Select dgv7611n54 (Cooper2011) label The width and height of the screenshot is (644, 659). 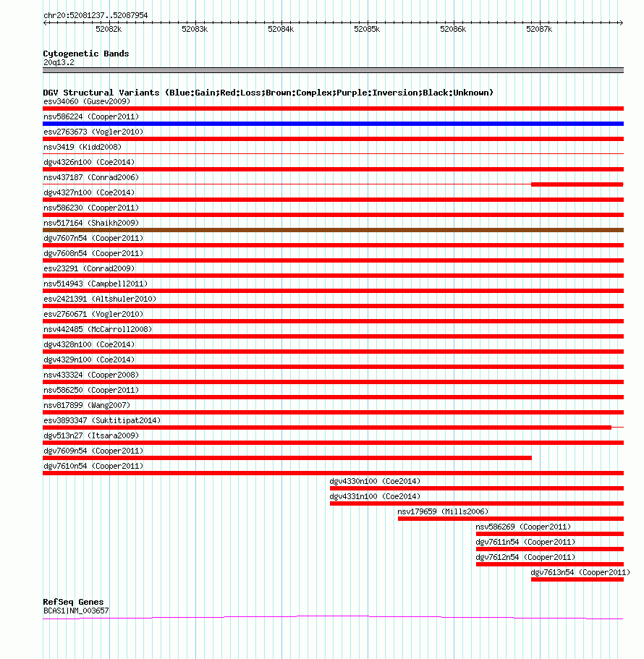click(x=525, y=542)
